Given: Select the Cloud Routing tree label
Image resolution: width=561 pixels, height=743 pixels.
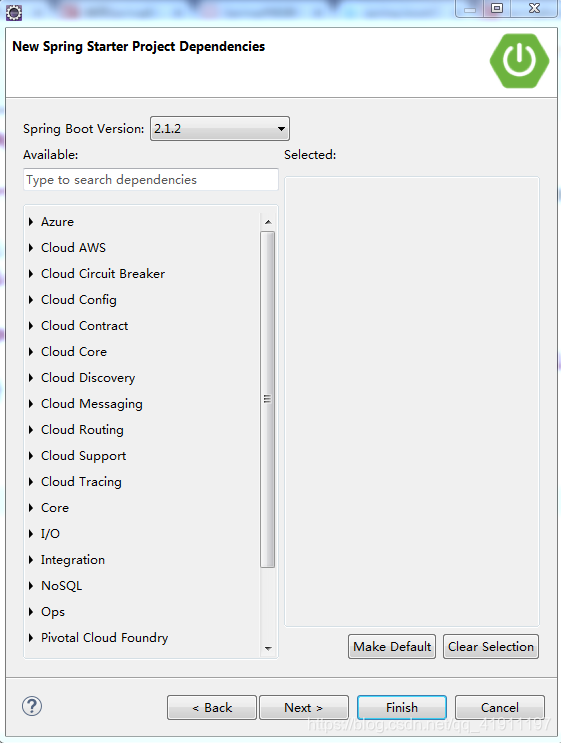Looking at the screenshot, I should pos(82,430).
